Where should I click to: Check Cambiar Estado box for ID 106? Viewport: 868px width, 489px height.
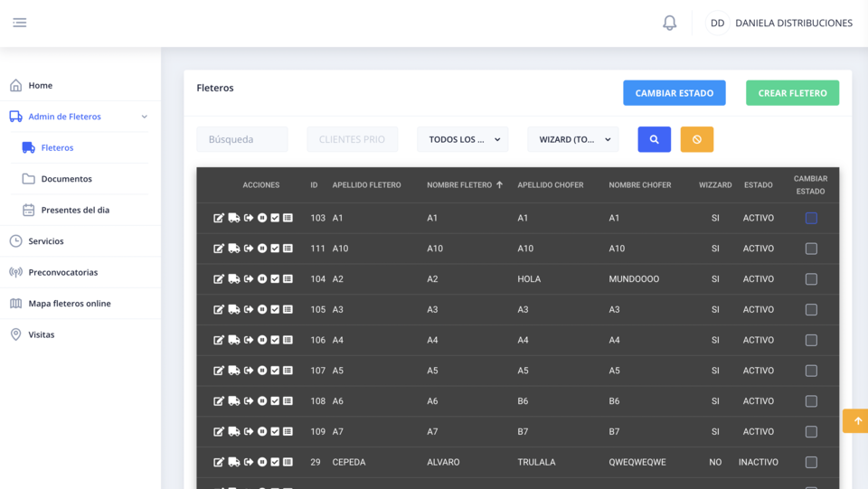click(811, 340)
